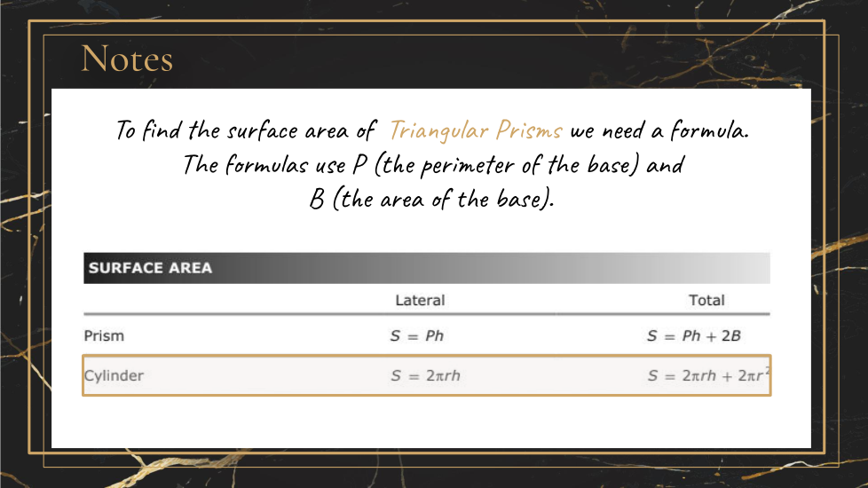
Task: Click the cylinder total formula with 2πr²
Action: (x=707, y=375)
